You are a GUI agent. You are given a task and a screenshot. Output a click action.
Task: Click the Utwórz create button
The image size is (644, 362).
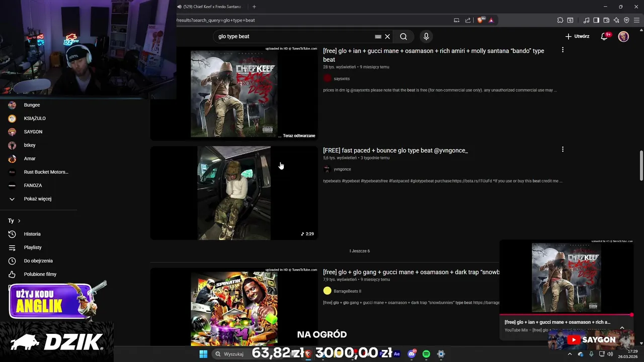pyautogui.click(x=577, y=36)
